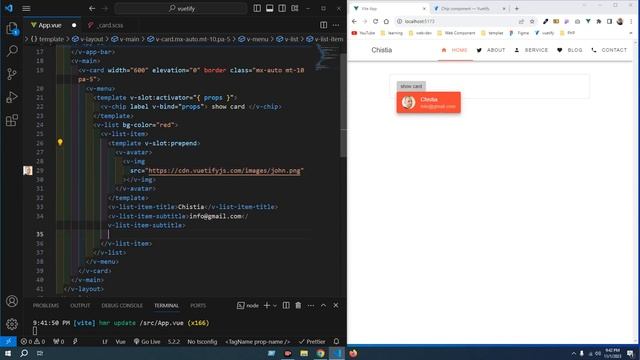Open the Extensions view

point(12,120)
